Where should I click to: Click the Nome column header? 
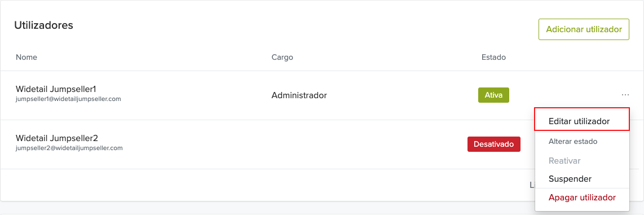pyautogui.click(x=27, y=57)
